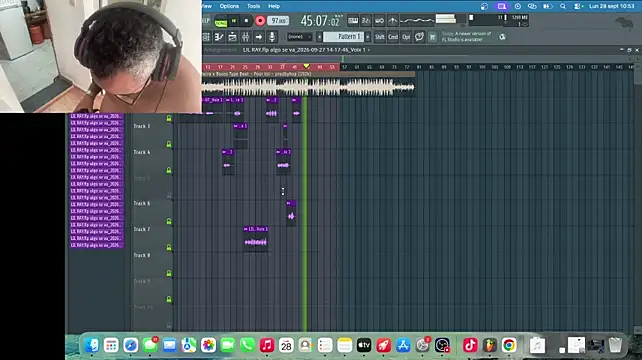Open the Music app from the Dock
Screen dimensions: 642x360
click(267, 345)
